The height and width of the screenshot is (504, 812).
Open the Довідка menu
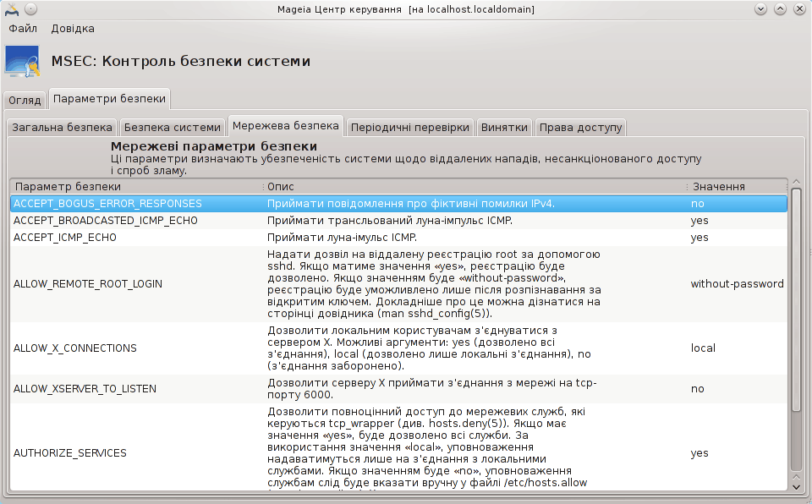(73, 29)
